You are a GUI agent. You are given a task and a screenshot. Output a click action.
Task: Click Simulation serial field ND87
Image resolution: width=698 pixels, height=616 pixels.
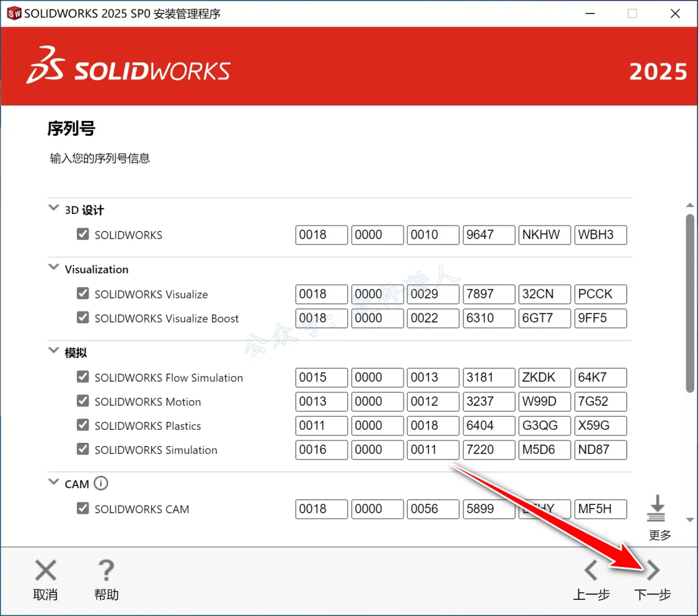tap(600, 449)
